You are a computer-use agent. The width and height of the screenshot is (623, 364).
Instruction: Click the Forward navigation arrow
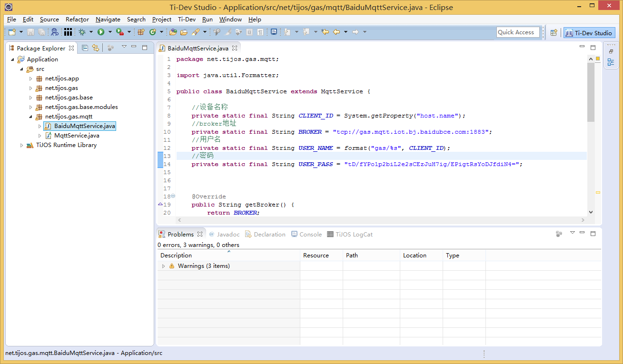tap(355, 32)
